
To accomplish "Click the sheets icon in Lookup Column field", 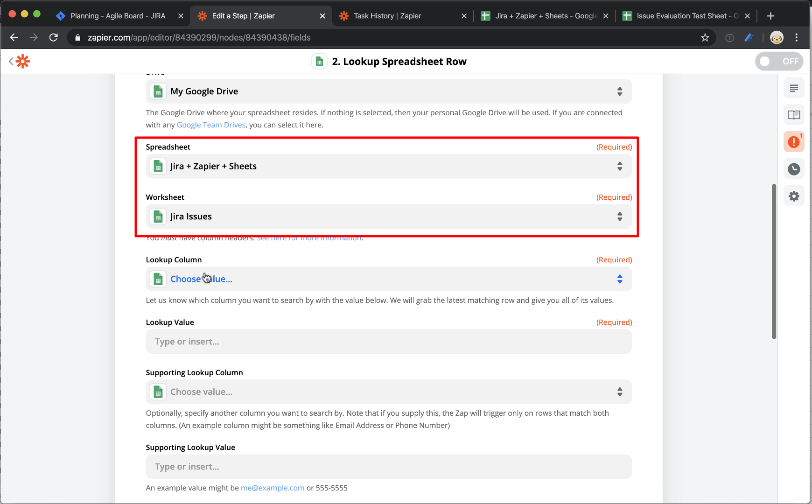I will (158, 279).
